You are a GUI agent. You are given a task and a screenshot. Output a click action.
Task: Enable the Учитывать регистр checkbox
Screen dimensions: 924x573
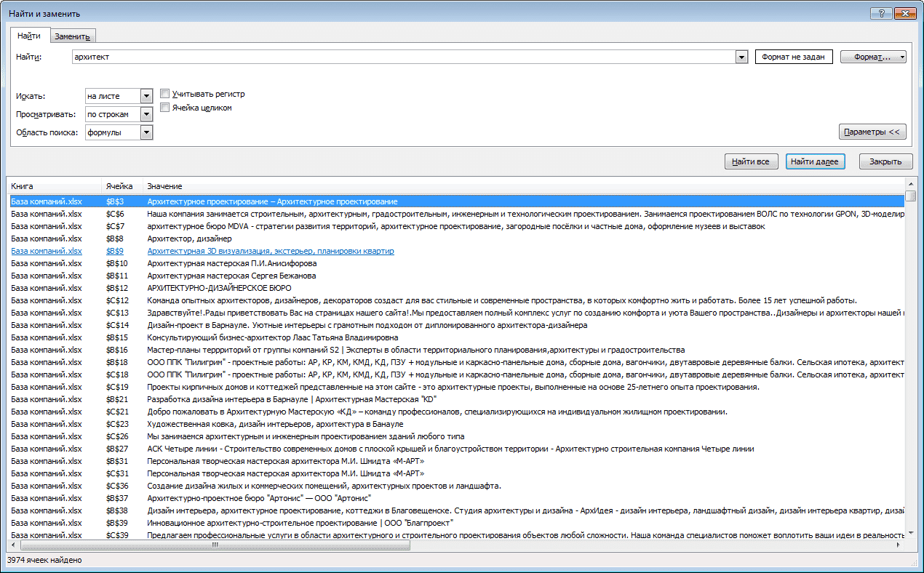pyautogui.click(x=165, y=94)
